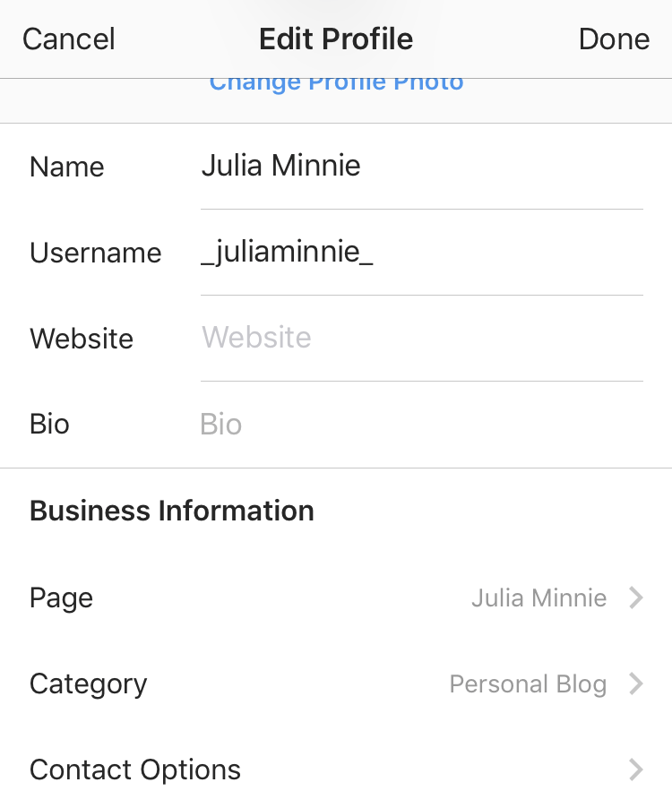Tap Cancel to discard profile edits
Screen dimensions: 672x808
coord(69,39)
